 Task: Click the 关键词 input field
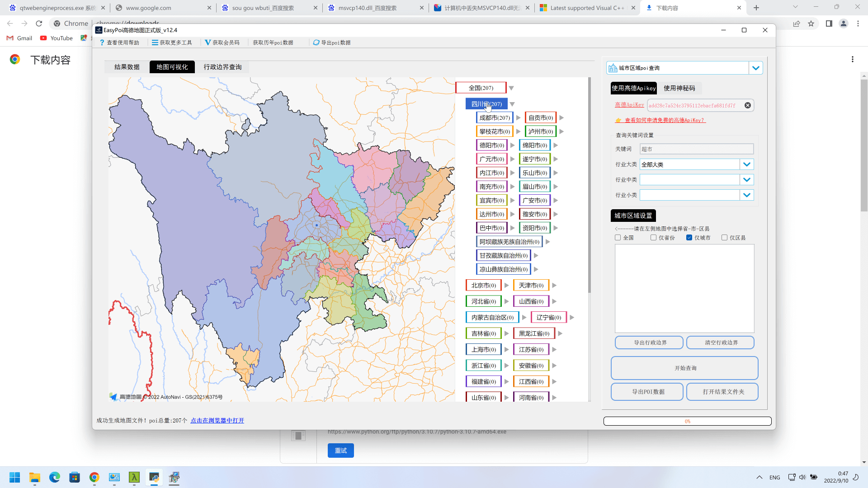pyautogui.click(x=696, y=149)
